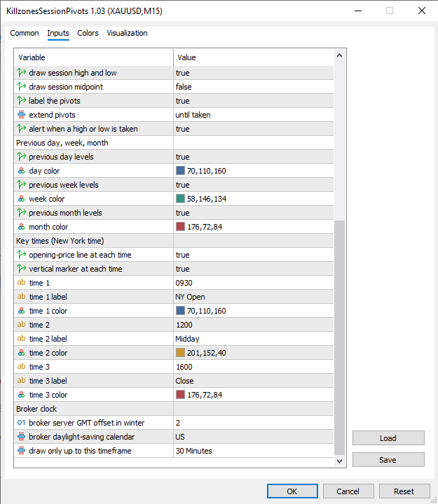Click the enum icon beside 'broker daylight-saving calendar'

(x=21, y=437)
